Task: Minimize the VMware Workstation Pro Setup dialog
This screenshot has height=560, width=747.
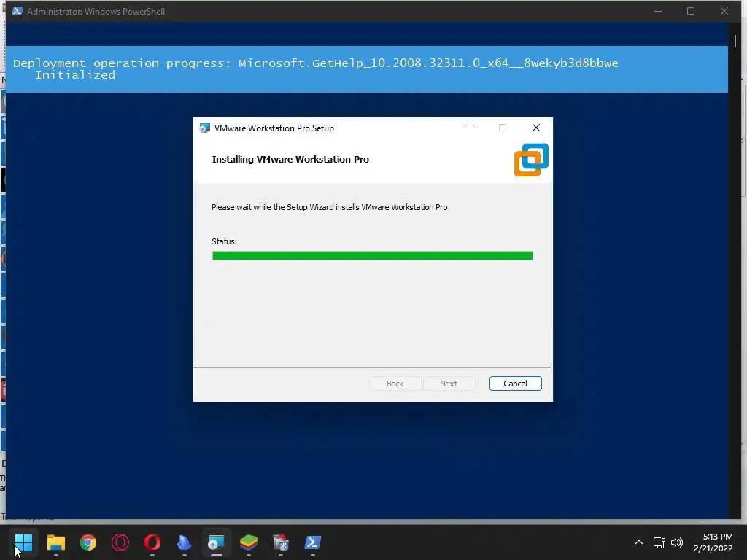Action: [x=470, y=128]
